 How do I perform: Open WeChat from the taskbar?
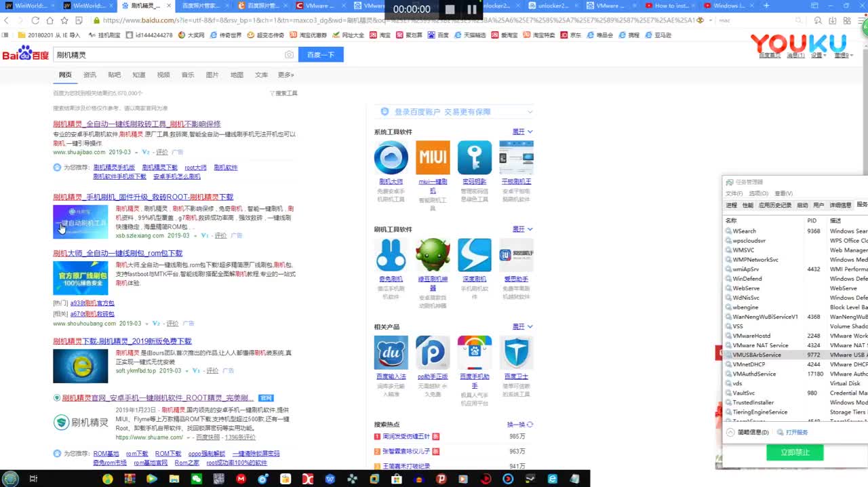tap(196, 479)
